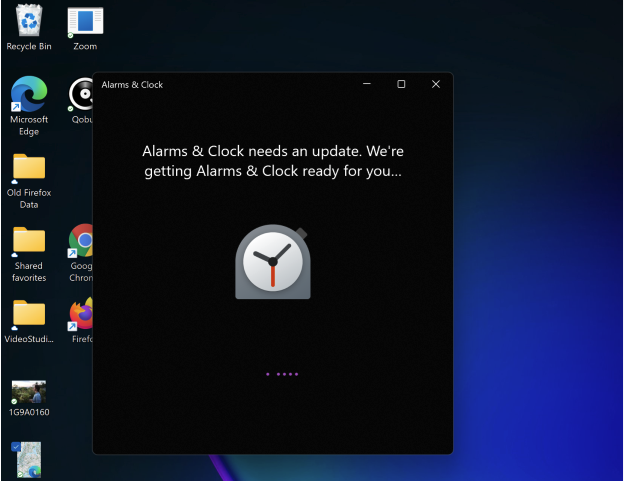Click the Alarms & Clock window title
The width and height of the screenshot is (624, 483).
[132, 85]
